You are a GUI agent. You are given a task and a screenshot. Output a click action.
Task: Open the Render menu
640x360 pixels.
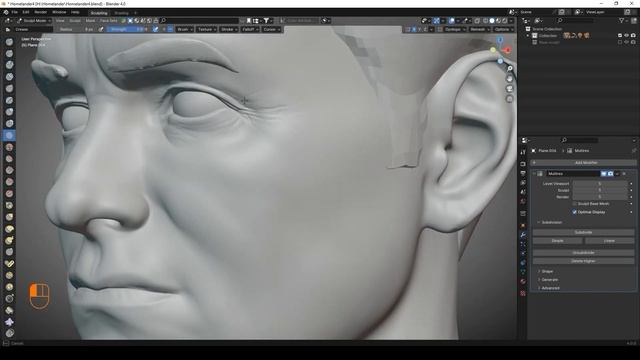pos(40,12)
